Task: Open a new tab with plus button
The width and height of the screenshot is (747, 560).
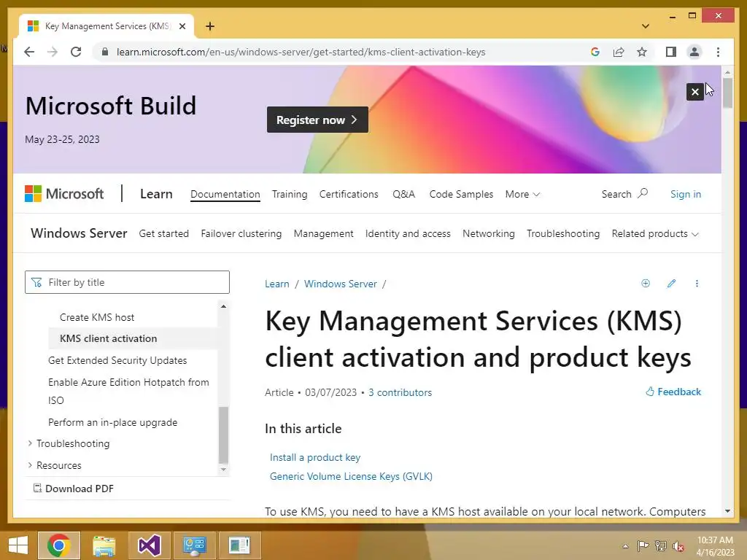Action: [209, 26]
